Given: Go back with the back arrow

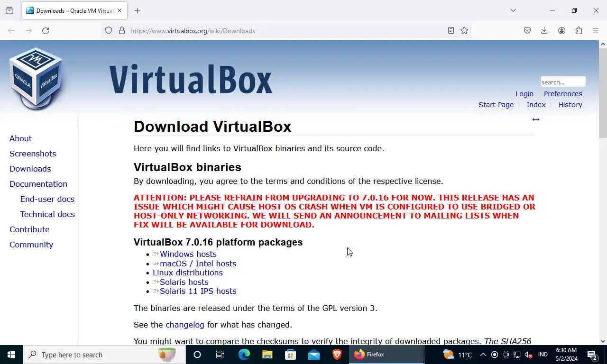Looking at the screenshot, I should (11, 31).
